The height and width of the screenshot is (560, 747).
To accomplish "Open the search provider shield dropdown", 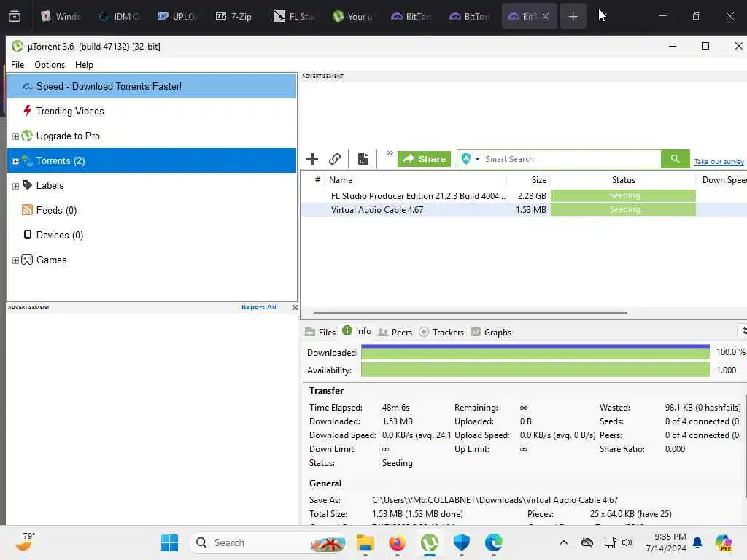I will click(x=471, y=158).
